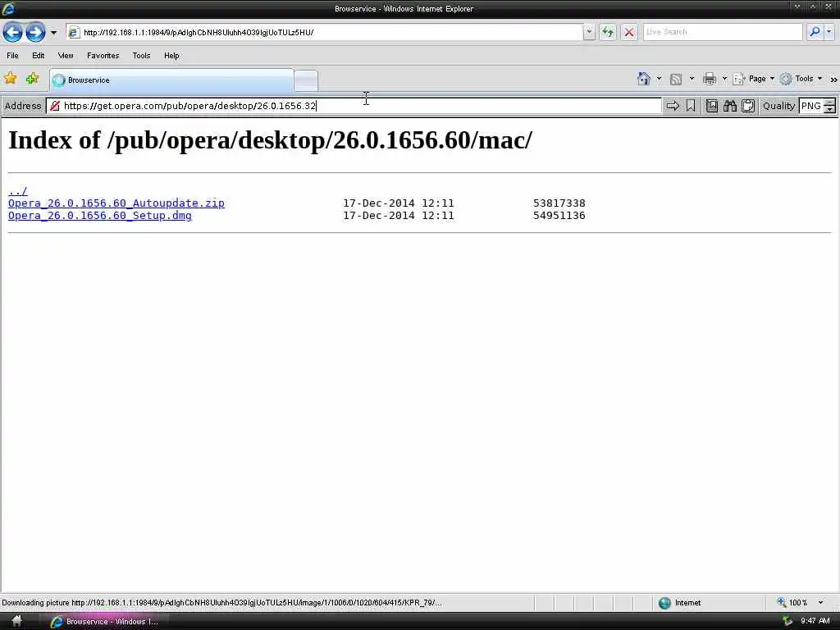Click the 100% zoom level button
Screen dimensions: 840x630
pyautogui.click(x=792, y=603)
